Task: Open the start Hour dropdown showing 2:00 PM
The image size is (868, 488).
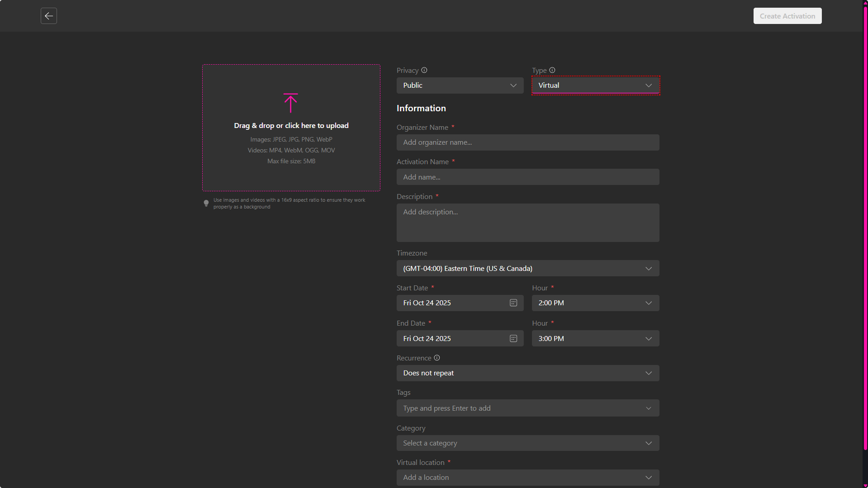Action: (x=595, y=303)
